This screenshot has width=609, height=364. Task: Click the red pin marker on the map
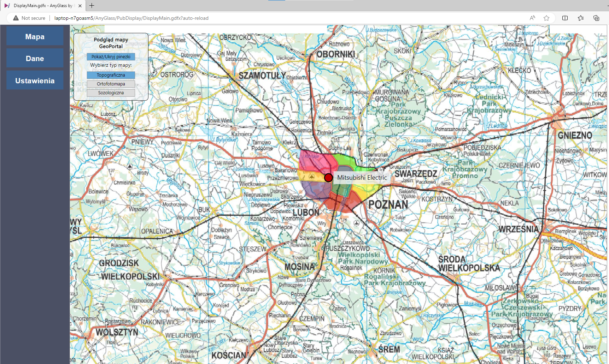pyautogui.click(x=328, y=178)
